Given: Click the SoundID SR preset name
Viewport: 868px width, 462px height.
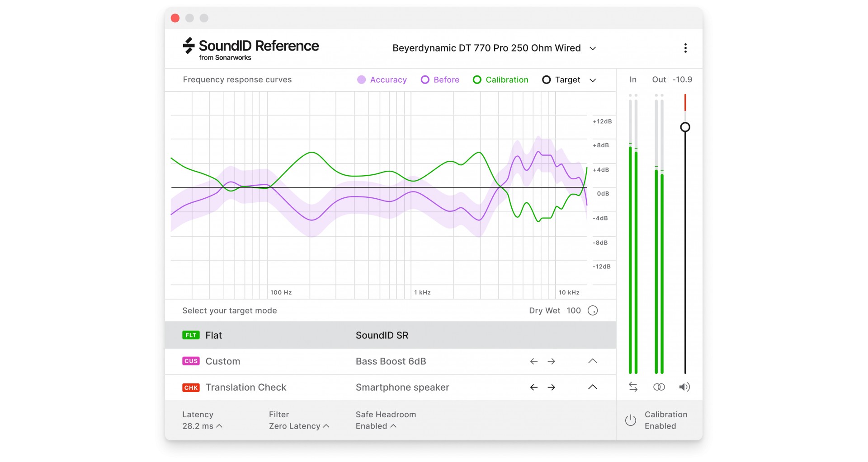Looking at the screenshot, I should tap(382, 336).
